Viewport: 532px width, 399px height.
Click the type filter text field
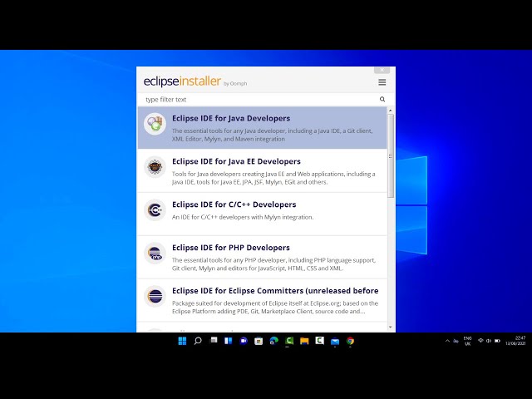[x=261, y=100]
